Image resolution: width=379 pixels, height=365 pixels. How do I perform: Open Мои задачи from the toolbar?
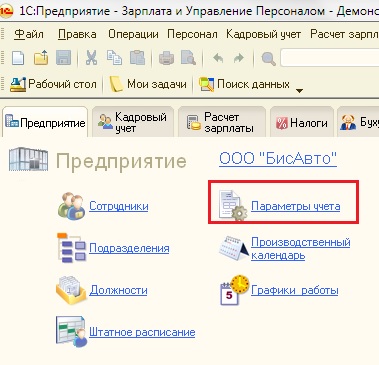[x=148, y=84]
